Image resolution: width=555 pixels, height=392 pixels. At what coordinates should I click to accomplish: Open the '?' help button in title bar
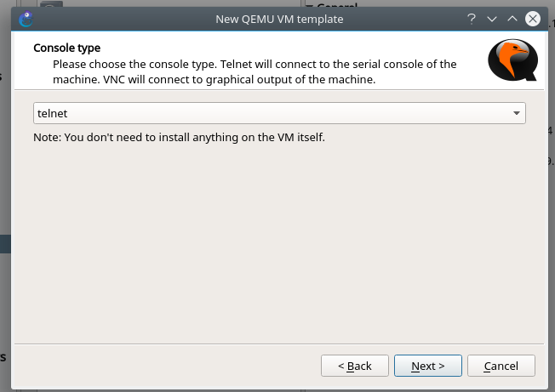tap(471, 19)
